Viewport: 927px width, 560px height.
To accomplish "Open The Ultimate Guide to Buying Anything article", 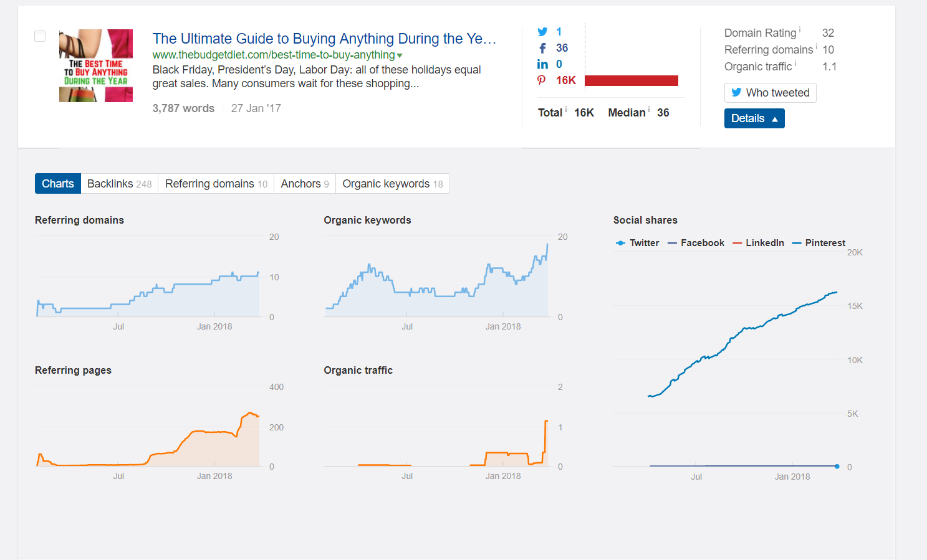I will coord(324,39).
